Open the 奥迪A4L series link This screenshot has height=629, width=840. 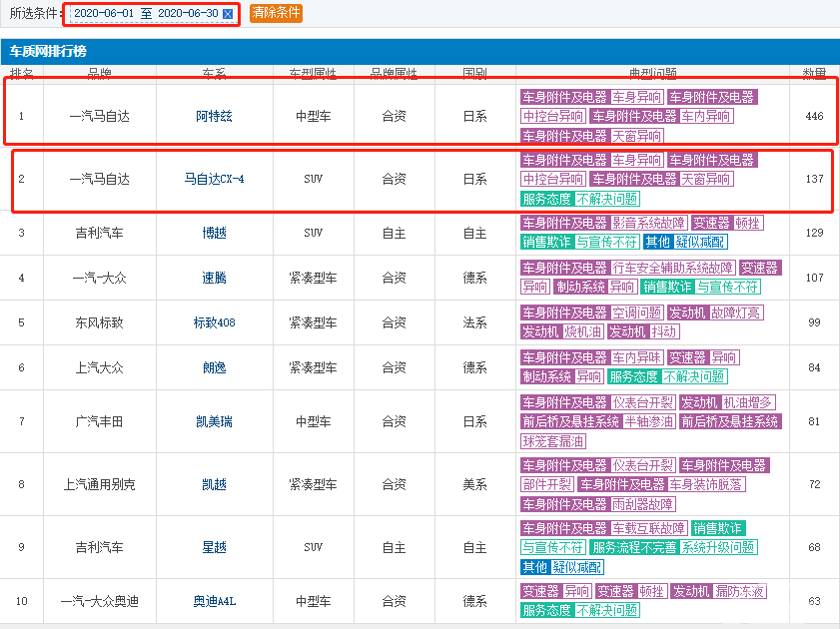click(213, 601)
